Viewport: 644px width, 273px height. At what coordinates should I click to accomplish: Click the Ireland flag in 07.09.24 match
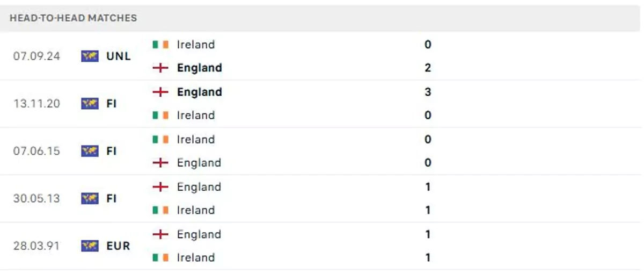pyautogui.click(x=160, y=45)
